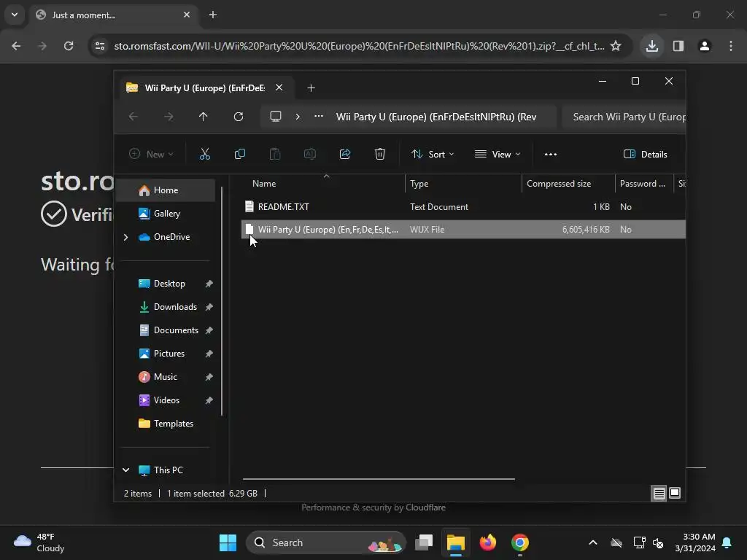Close the Wii Party U Explorer tab
The width and height of the screenshot is (747, 560).
tap(279, 87)
